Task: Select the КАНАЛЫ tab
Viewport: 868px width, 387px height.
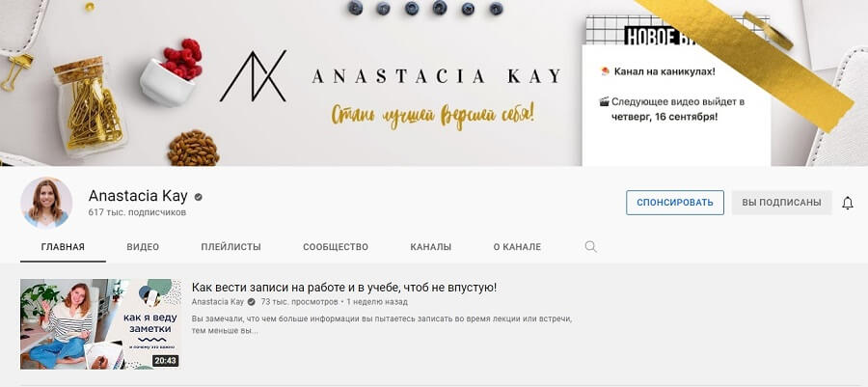Action: (431, 247)
